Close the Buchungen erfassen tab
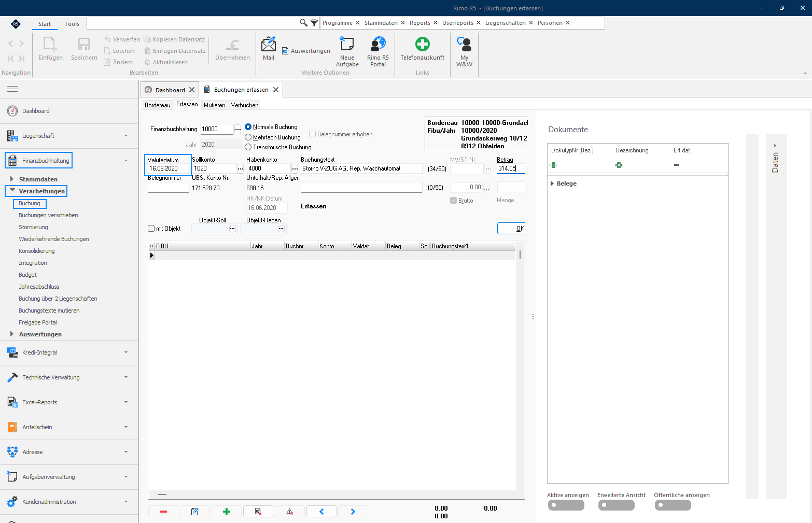The image size is (812, 523). [276, 90]
